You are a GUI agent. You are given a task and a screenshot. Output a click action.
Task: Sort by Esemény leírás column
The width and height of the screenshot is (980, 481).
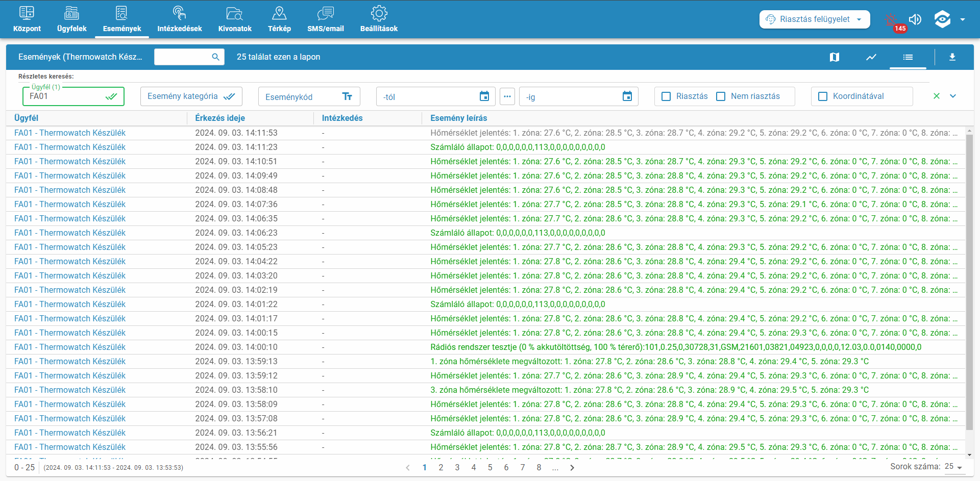tap(458, 118)
